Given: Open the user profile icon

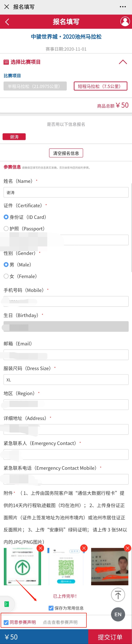Looking at the screenshot, I should coord(125,22).
